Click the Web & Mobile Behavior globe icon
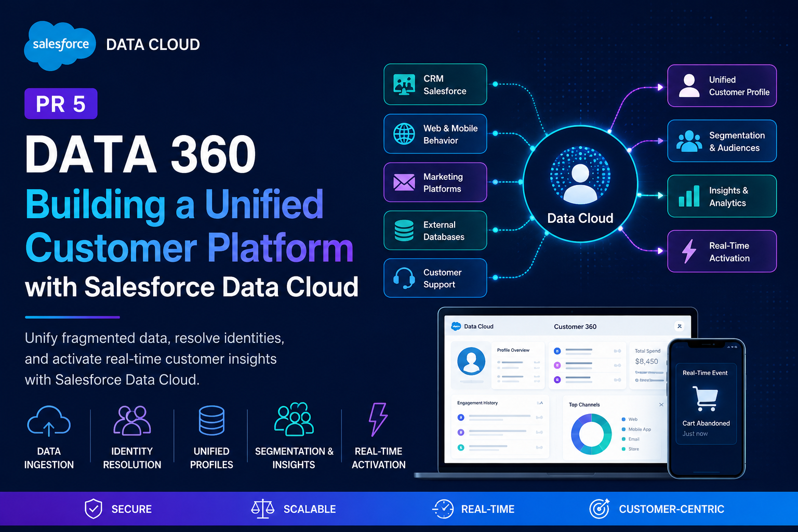798x532 pixels. click(404, 134)
